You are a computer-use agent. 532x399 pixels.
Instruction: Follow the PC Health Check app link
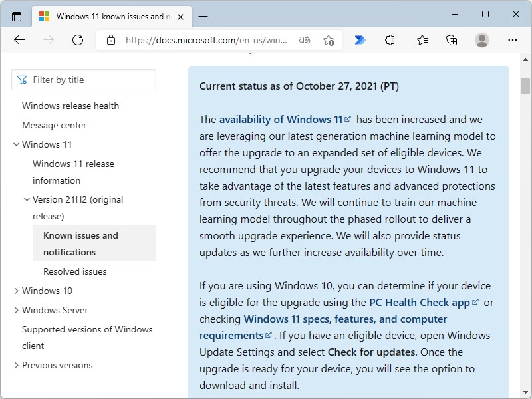coord(420,302)
